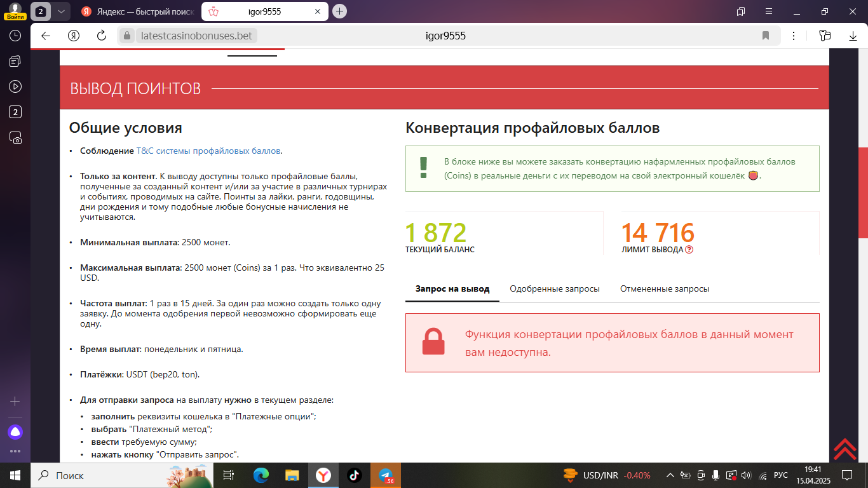Screen dimensions: 868x488
Task: Open Telegram from the taskbar
Action: [x=386, y=475]
